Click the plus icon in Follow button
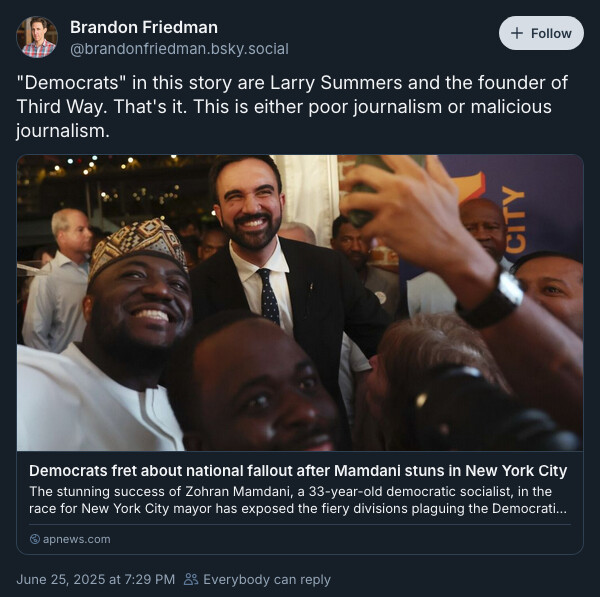The image size is (600, 597). (517, 33)
